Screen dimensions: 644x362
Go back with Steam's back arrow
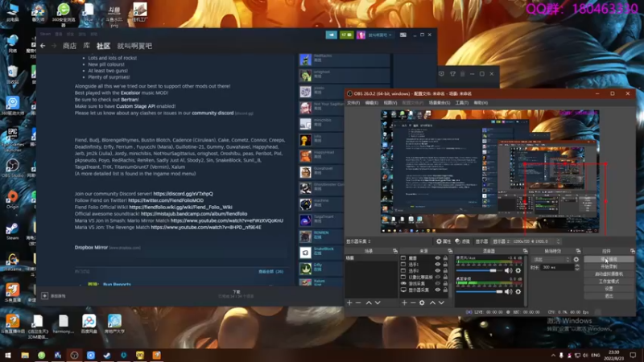coord(43,46)
